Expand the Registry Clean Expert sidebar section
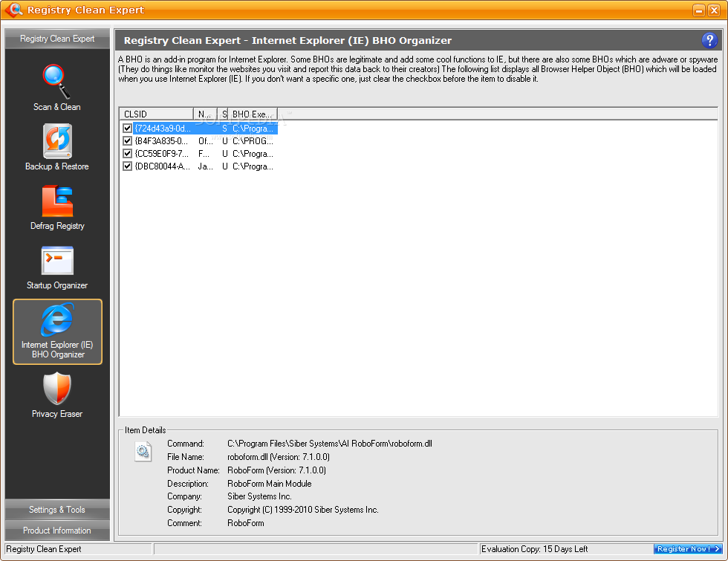This screenshot has width=728, height=561. [57, 39]
